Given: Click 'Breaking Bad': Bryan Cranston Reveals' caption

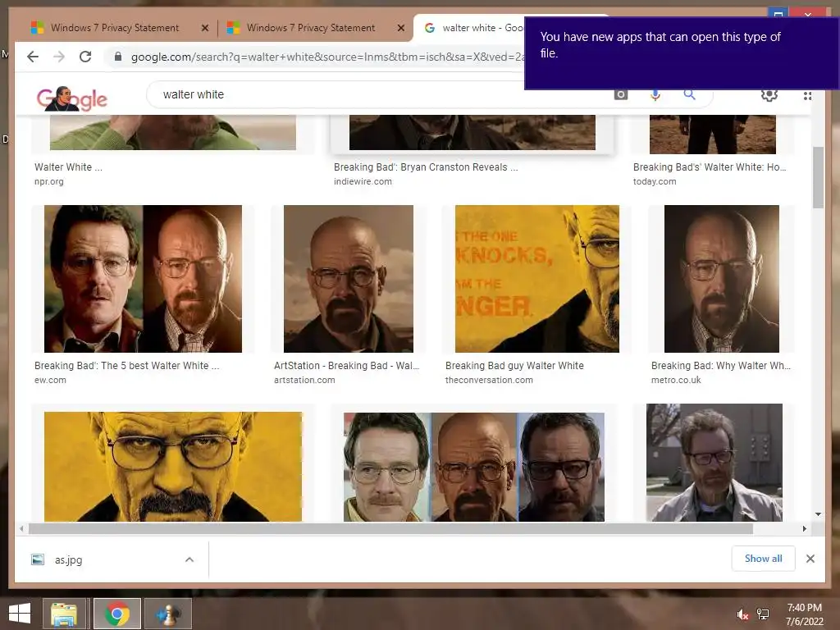Looking at the screenshot, I should [426, 167].
